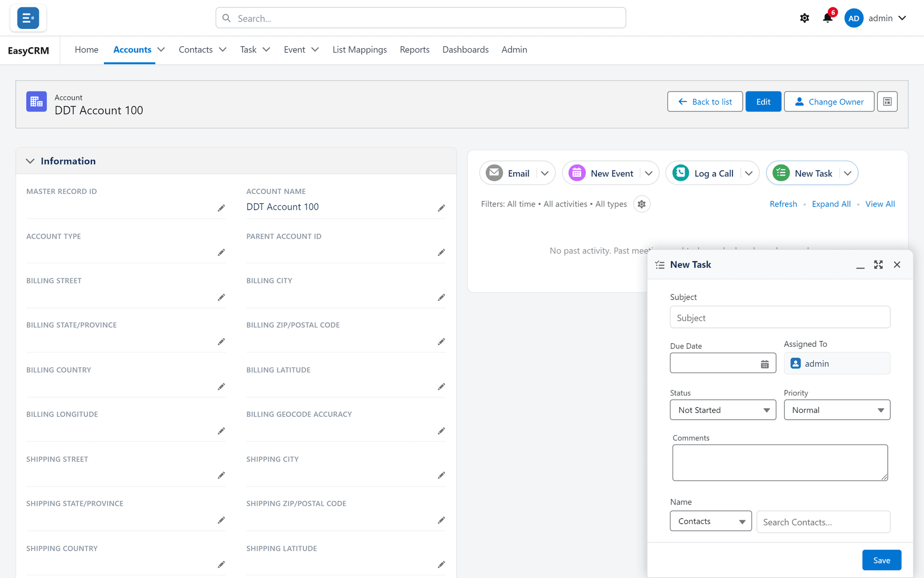924x578 pixels.
Task: Click the Expand All link
Action: click(x=831, y=204)
